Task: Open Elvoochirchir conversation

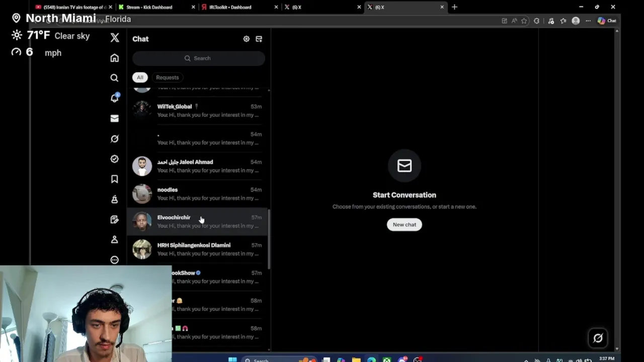Action: pyautogui.click(x=197, y=221)
